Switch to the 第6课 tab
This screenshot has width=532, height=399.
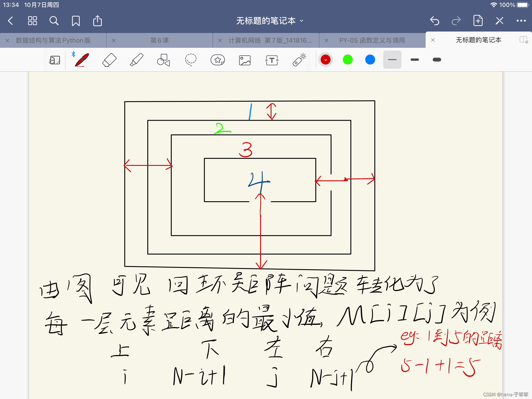pyautogui.click(x=160, y=40)
